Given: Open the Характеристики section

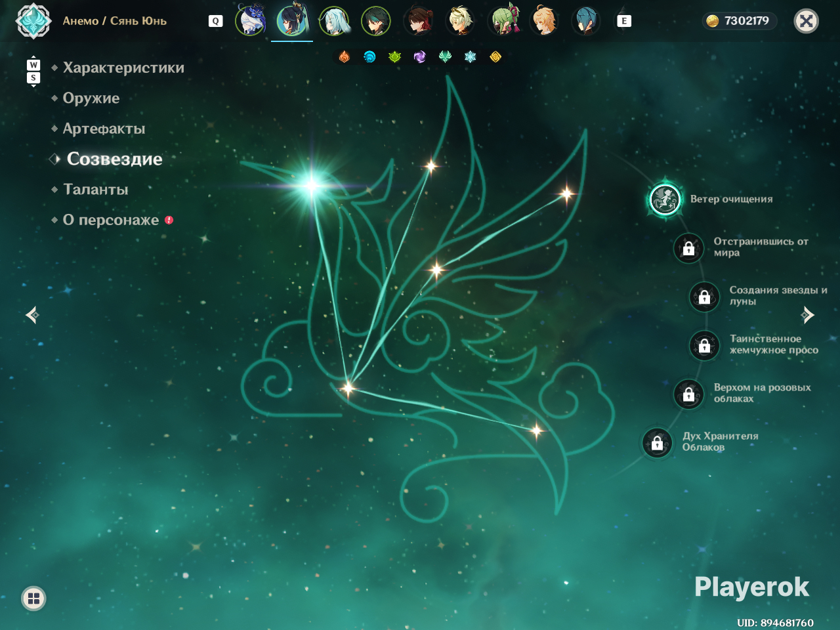Looking at the screenshot, I should (x=123, y=68).
